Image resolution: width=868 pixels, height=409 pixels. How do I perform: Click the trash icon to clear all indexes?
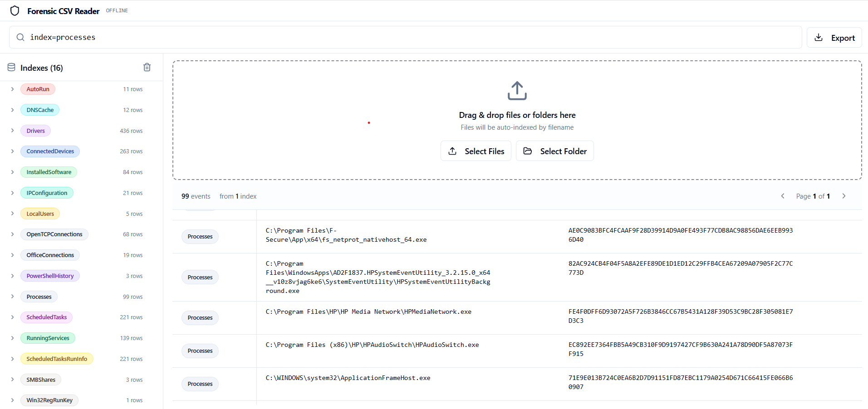(147, 67)
